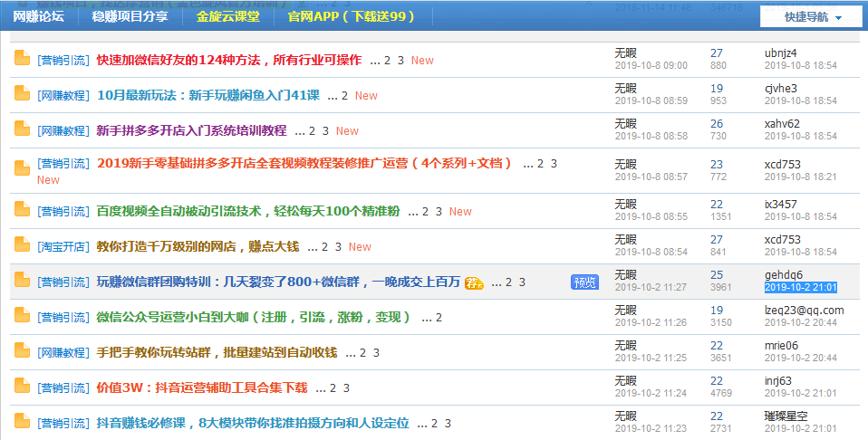
Task: Open last poster 璀璨星空 profile
Action: (786, 416)
